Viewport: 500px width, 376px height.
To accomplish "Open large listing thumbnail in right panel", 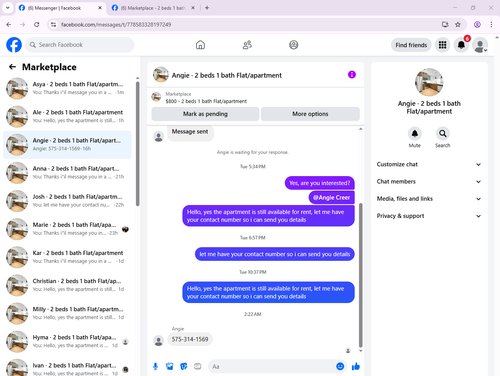I will [x=429, y=82].
